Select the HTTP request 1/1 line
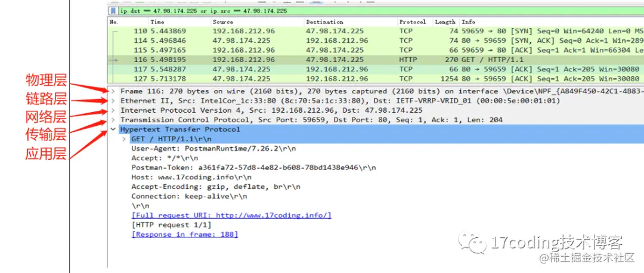 coord(171,225)
